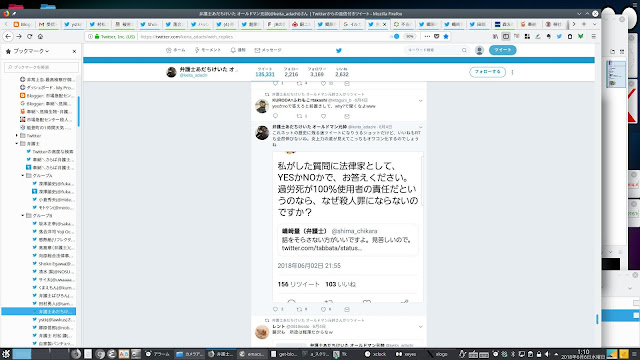Click the Twitter bird logo in header
The height and width of the screenshot is (360, 640).
338,50
